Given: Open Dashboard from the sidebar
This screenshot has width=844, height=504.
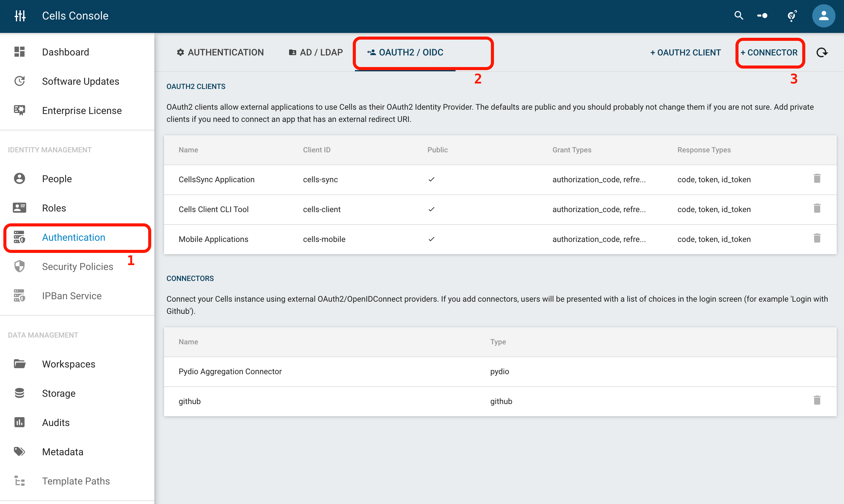Looking at the screenshot, I should point(65,52).
